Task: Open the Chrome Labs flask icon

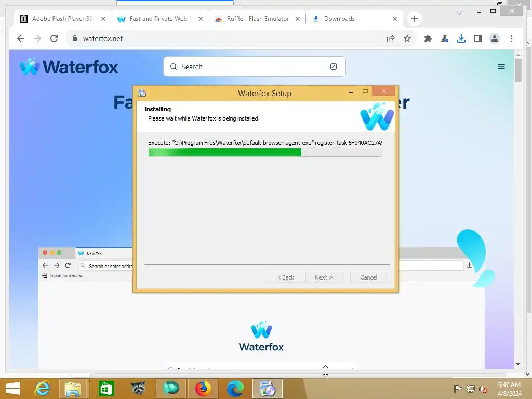Action: tap(445, 38)
